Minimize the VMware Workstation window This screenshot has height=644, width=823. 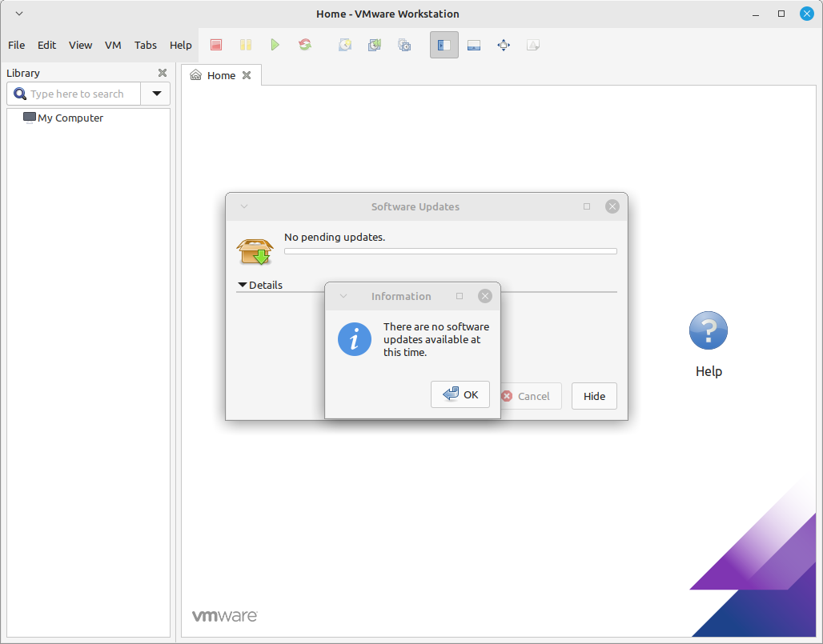tap(756, 14)
